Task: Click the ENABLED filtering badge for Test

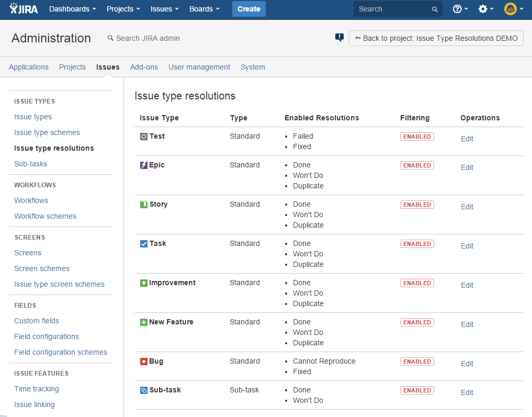Action: (x=417, y=137)
